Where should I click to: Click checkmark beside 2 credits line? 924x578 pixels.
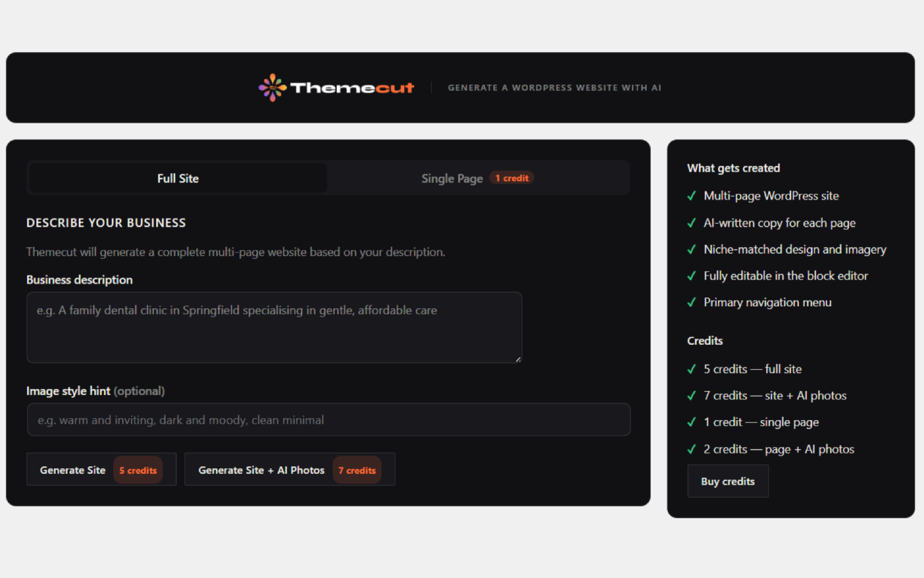(692, 449)
